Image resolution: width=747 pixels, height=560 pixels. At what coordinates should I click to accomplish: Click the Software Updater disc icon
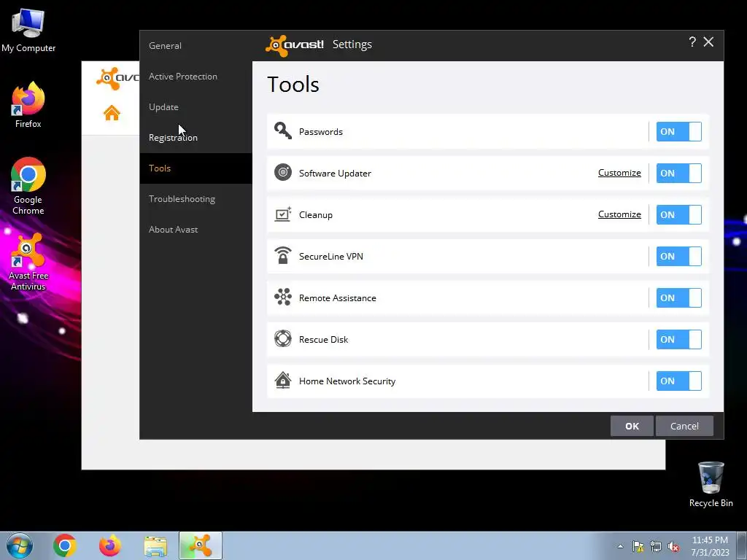(x=283, y=172)
